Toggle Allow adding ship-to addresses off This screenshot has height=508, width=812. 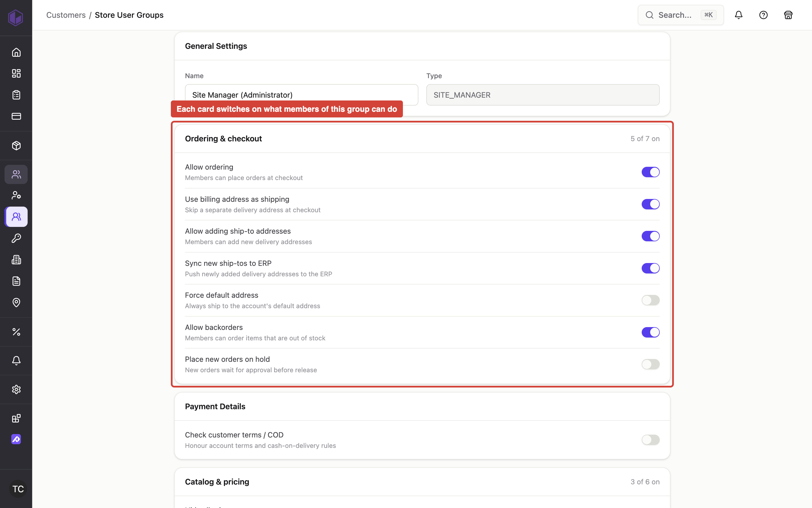(650, 236)
